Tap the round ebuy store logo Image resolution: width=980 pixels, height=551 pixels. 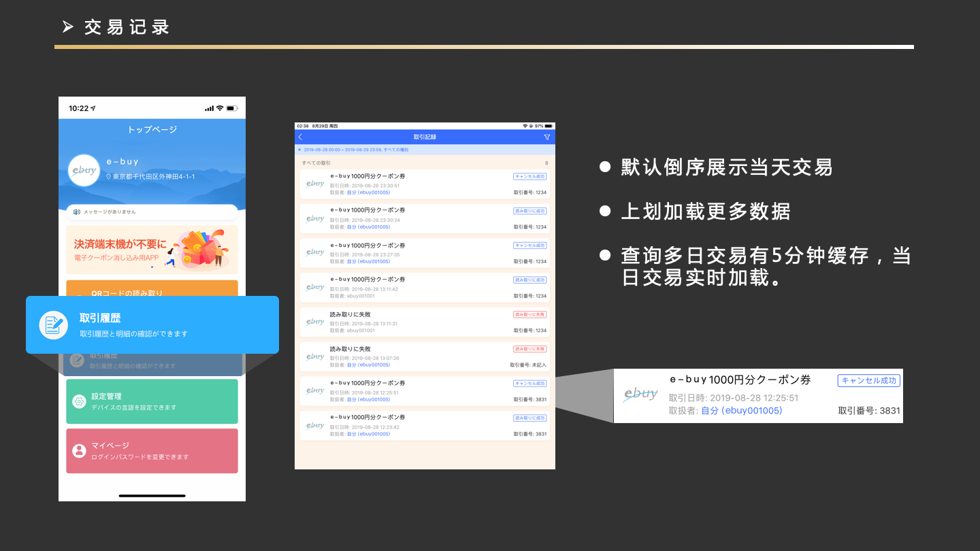tap(84, 170)
